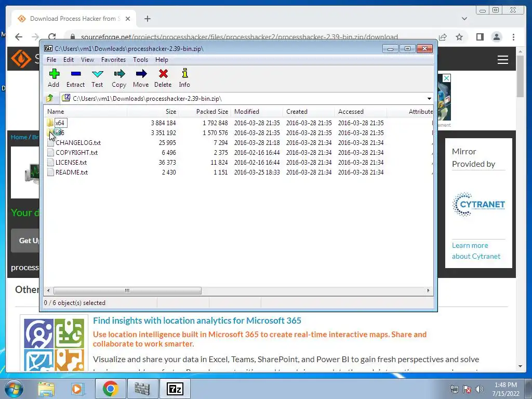Open the View menu
The image size is (532, 399).
click(87, 60)
